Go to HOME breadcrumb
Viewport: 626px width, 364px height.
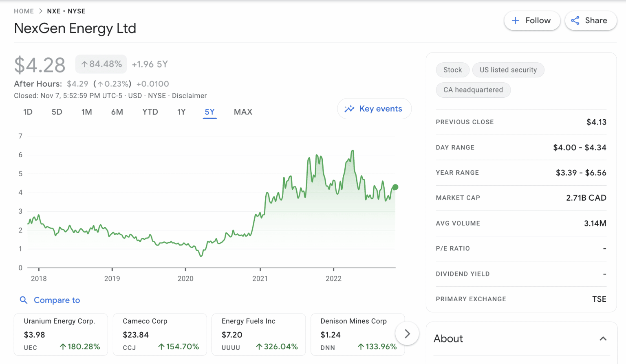click(x=24, y=11)
